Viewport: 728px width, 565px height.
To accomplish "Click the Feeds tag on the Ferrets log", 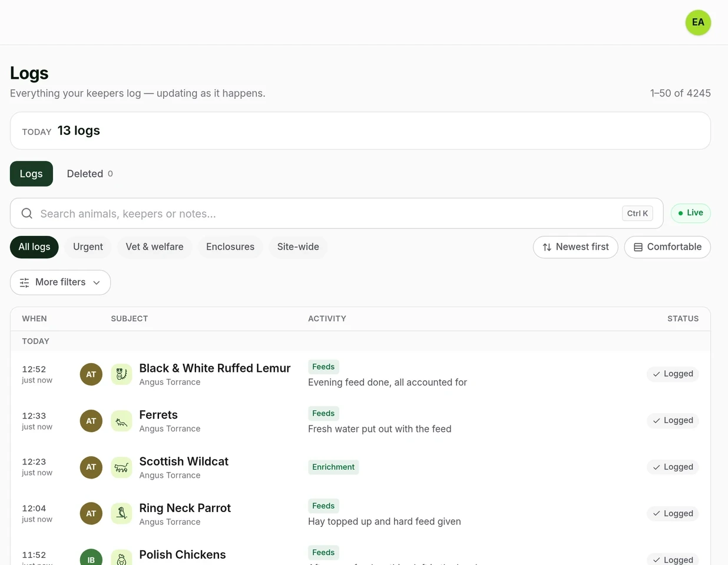I will 323,413.
